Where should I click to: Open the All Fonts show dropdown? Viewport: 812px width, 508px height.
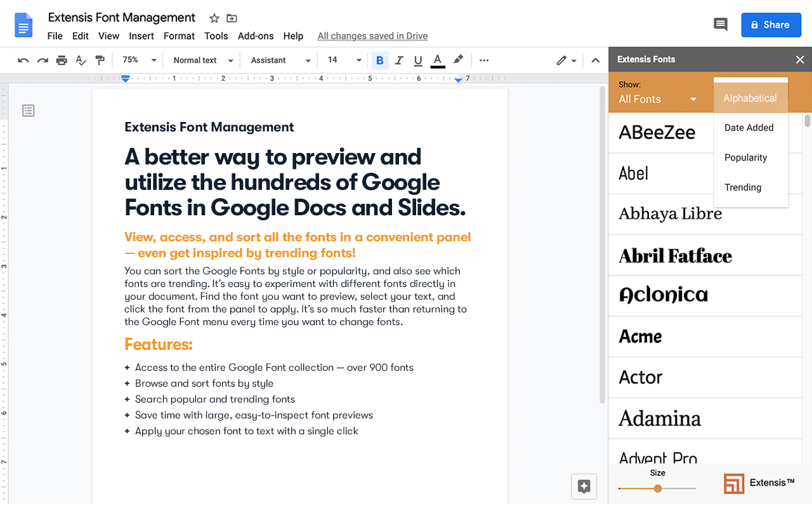pos(658,99)
